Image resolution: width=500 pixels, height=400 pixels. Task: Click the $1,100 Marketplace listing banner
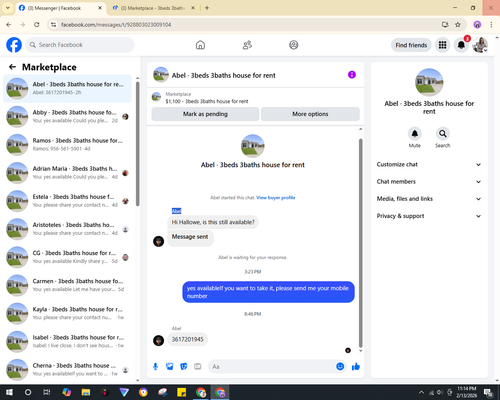coord(256,98)
